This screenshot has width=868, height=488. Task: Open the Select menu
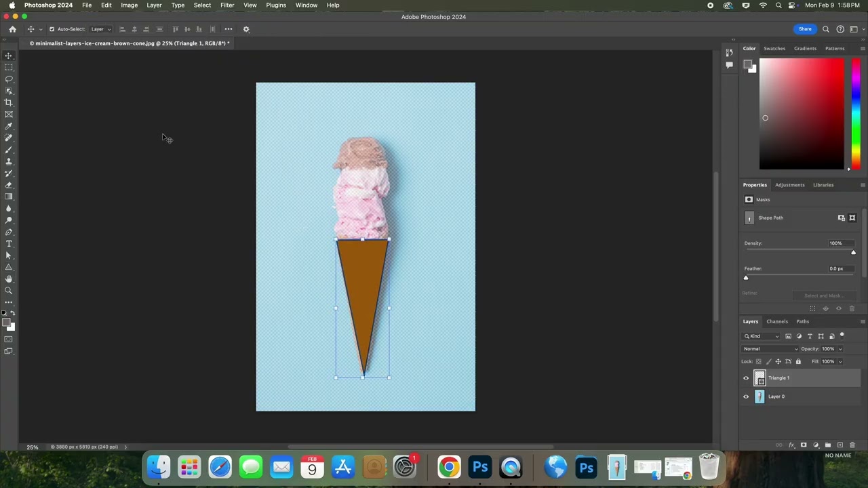(202, 5)
